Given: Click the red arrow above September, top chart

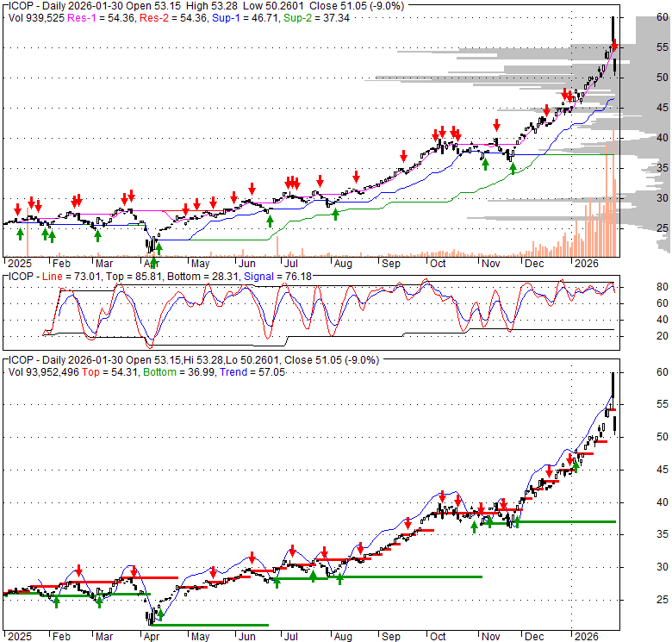Looking at the screenshot, I should tap(403, 155).
